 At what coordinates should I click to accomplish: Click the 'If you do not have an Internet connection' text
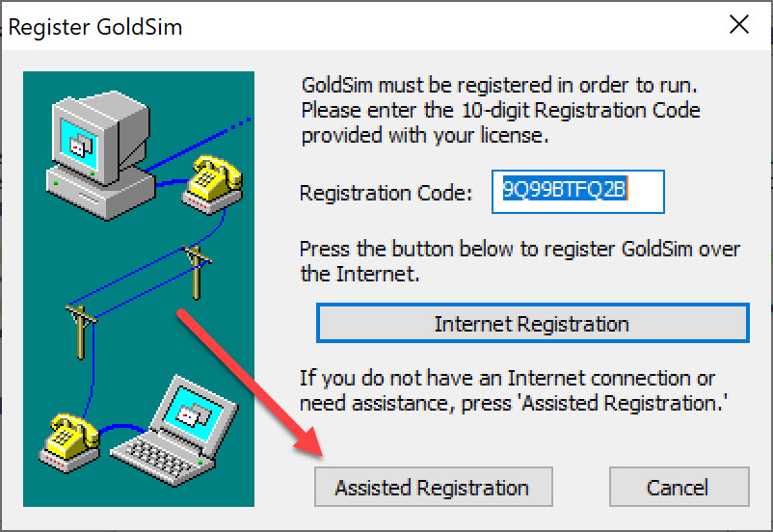513,390
